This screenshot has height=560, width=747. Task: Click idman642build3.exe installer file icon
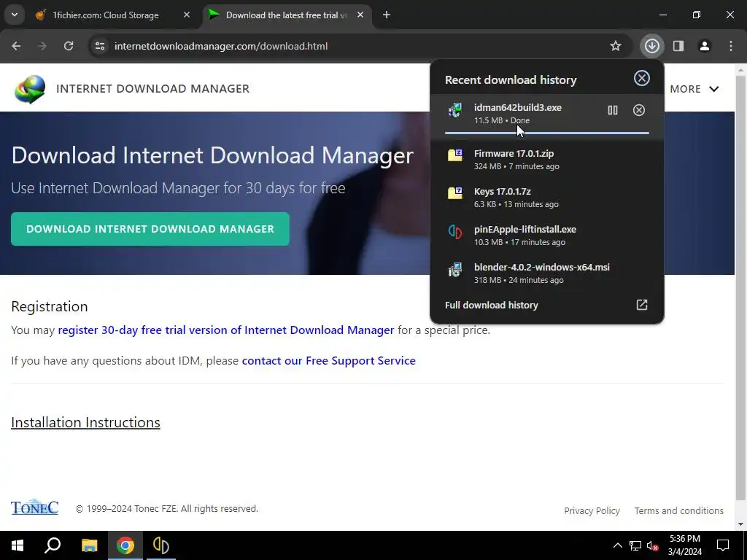[x=455, y=110]
